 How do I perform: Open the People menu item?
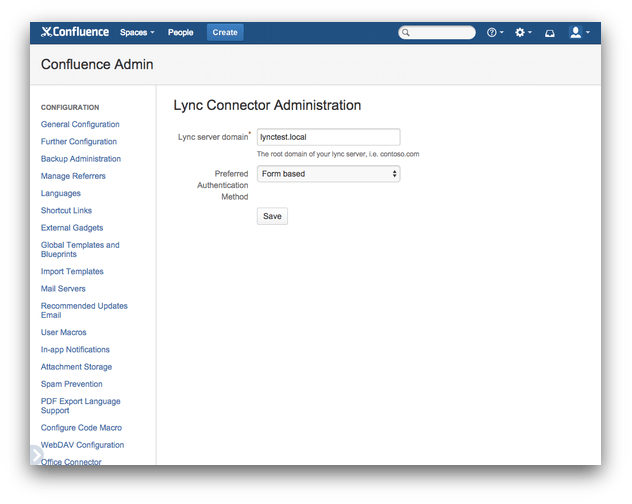click(181, 32)
